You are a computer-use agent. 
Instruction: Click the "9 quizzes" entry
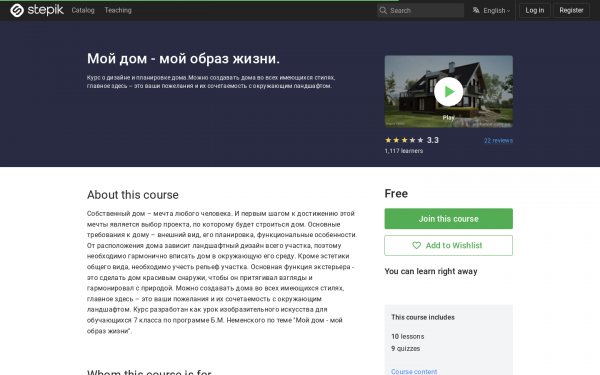pos(406,348)
